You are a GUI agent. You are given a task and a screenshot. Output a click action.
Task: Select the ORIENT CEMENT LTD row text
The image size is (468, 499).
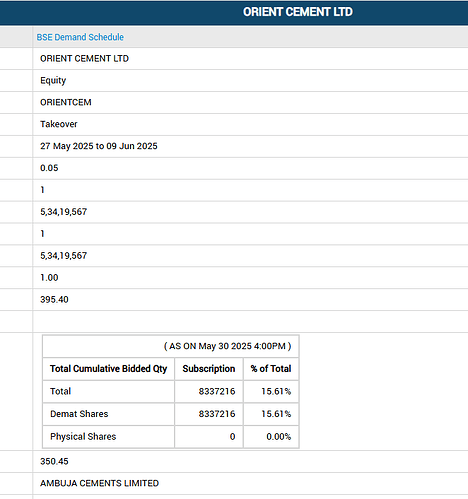tap(84, 59)
